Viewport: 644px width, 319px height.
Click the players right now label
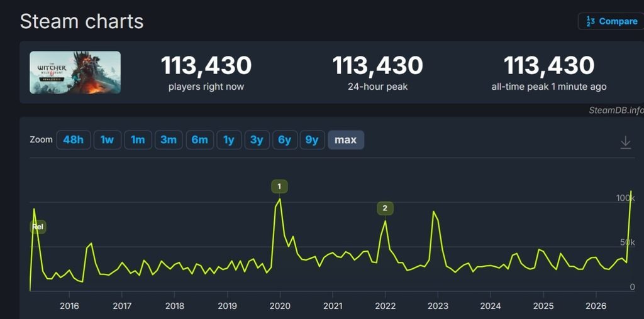click(x=206, y=87)
